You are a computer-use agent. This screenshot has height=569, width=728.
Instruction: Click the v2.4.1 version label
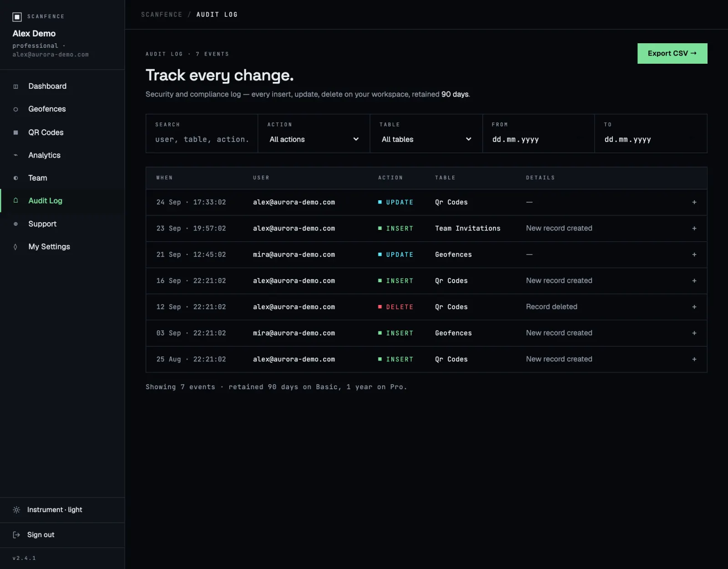[24, 558]
